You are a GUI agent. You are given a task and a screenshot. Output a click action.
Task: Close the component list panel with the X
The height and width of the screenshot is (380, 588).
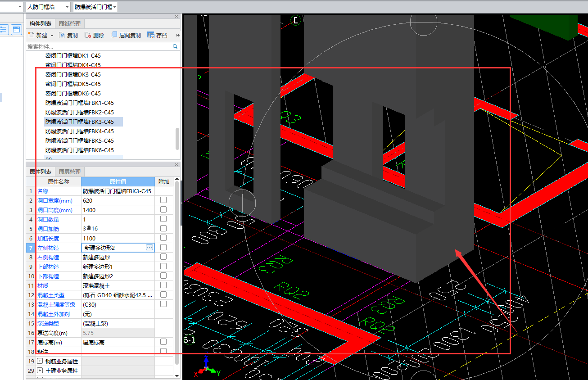tap(176, 16)
